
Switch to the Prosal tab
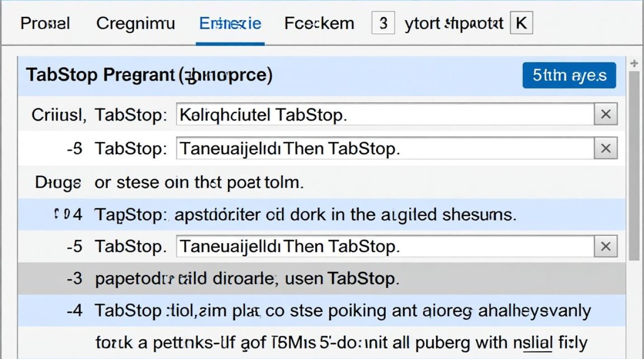(45, 23)
